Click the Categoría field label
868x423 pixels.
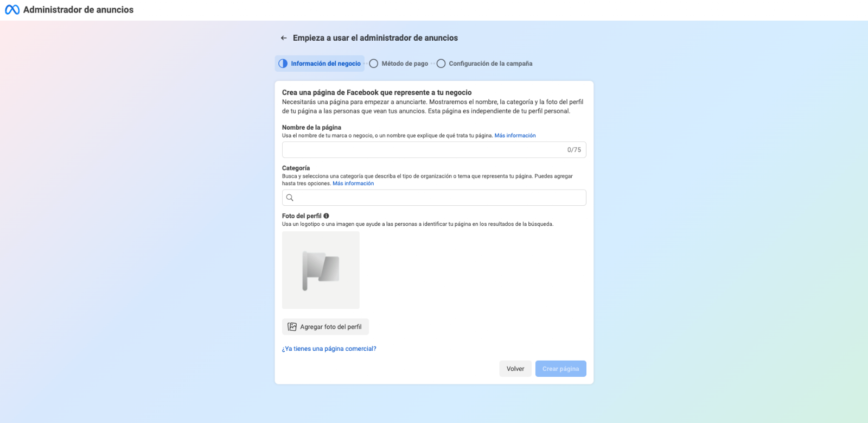tap(296, 168)
